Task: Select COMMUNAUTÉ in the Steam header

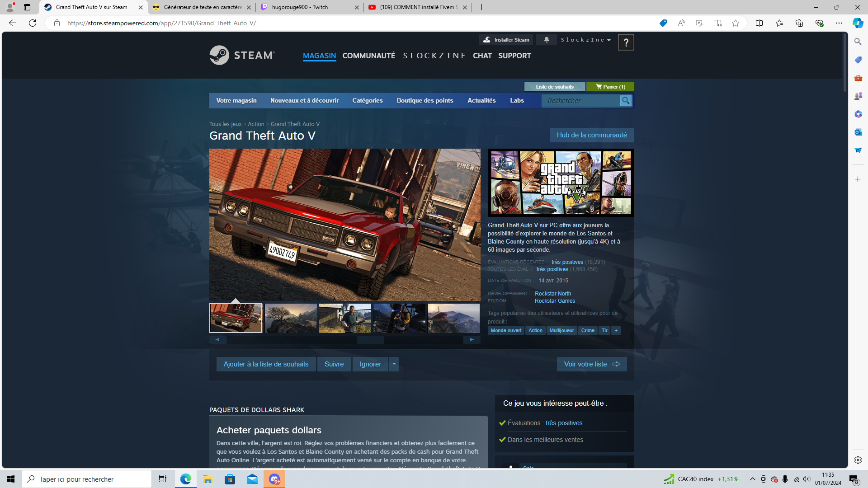Action: pos(369,56)
